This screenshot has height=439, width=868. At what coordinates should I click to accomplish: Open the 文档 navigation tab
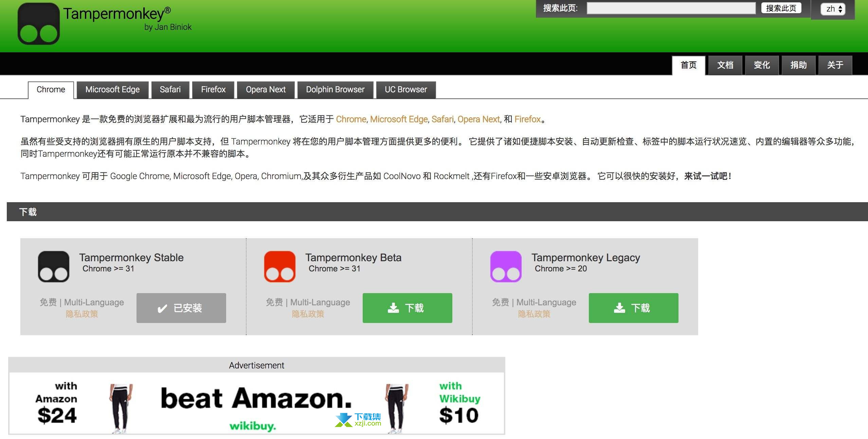[725, 65]
